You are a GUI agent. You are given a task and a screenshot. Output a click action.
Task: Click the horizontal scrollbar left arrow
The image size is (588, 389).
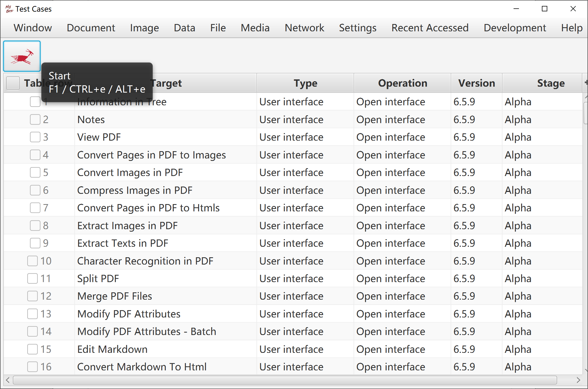tap(8, 380)
